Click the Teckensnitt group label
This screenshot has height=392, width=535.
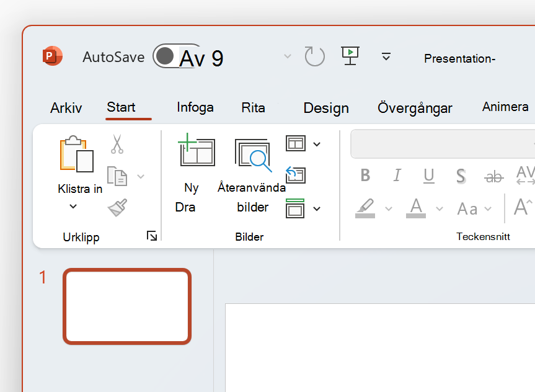[x=483, y=237]
